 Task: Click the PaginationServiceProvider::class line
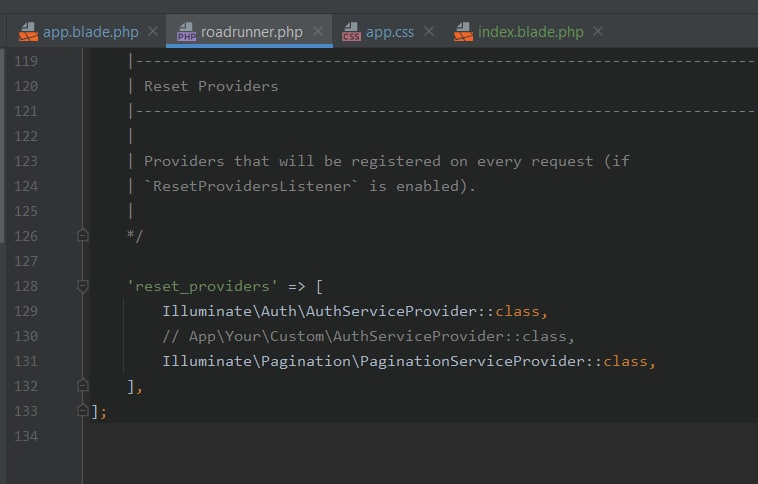tap(409, 362)
